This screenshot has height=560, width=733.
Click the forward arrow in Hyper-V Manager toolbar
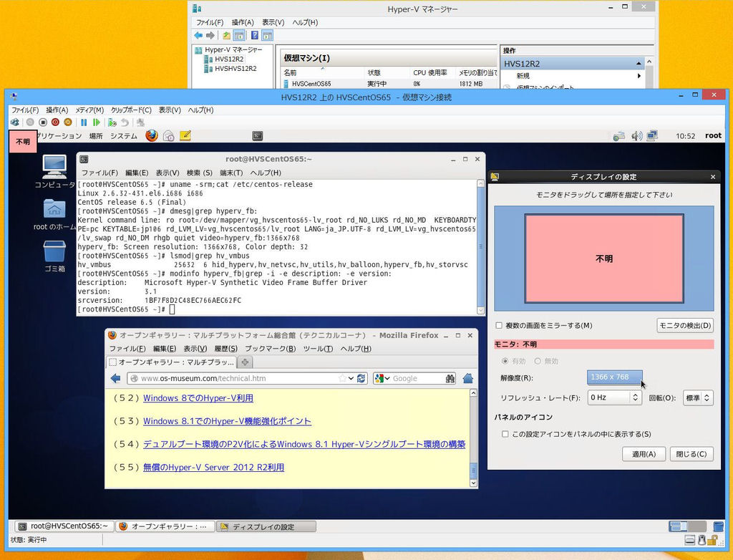(210, 35)
